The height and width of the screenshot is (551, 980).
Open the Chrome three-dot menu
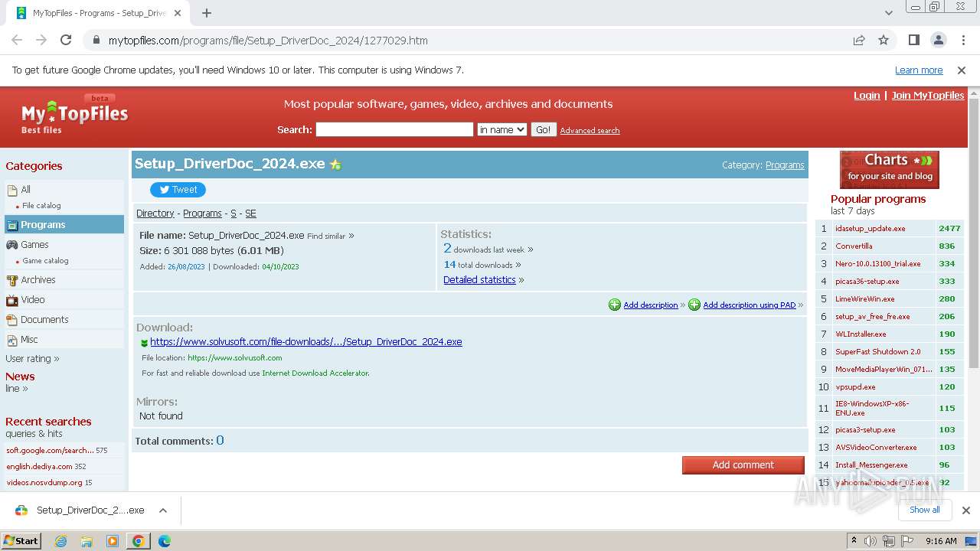pos(962,41)
